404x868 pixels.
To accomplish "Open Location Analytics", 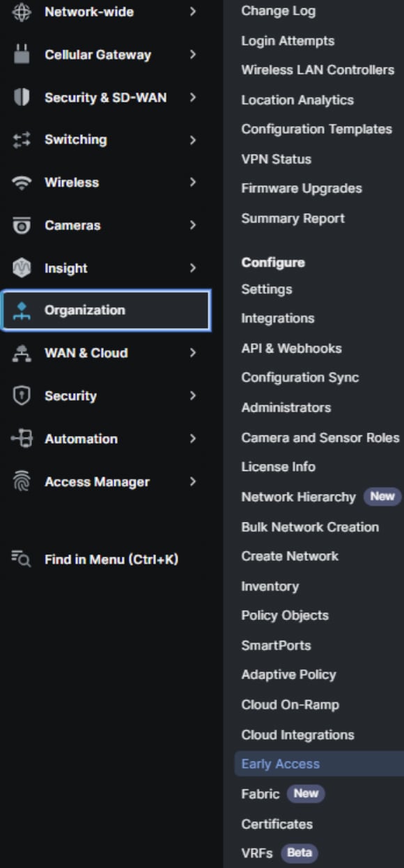I will coord(297,100).
